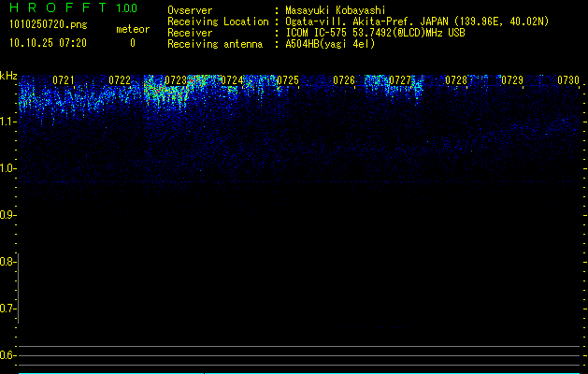Click the 1.0 frequency axis label
The image size is (588, 374).
(7, 168)
